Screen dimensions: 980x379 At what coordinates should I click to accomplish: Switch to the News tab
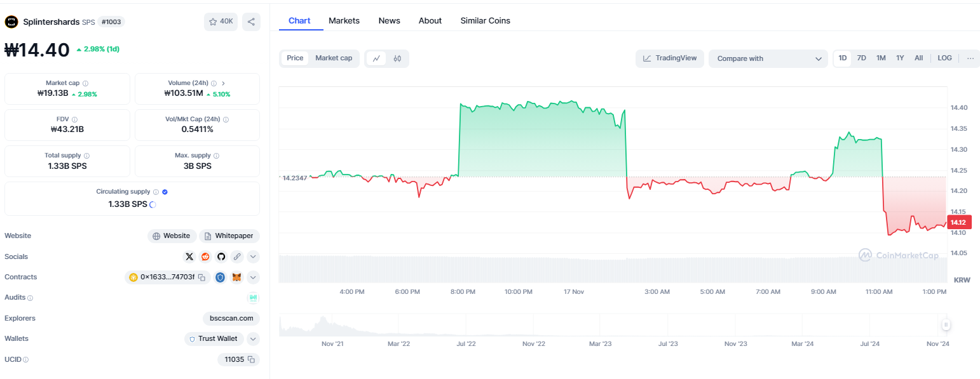point(389,20)
